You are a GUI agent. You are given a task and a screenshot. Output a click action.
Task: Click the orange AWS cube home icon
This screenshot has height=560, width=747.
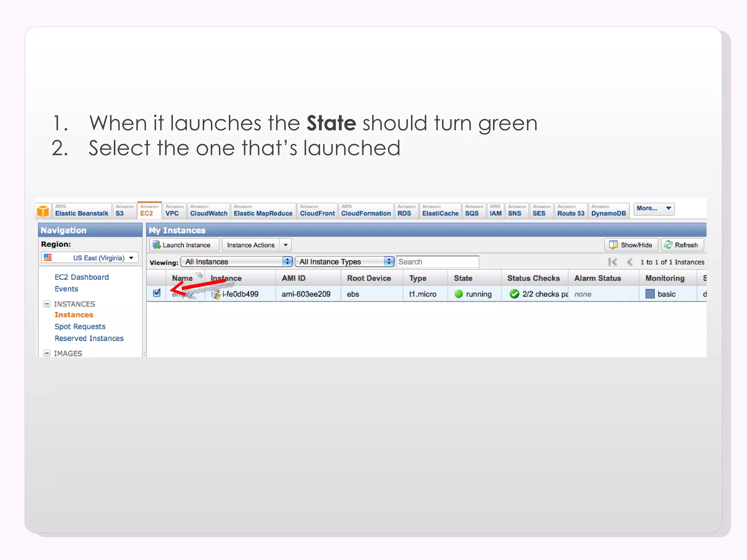(x=43, y=211)
